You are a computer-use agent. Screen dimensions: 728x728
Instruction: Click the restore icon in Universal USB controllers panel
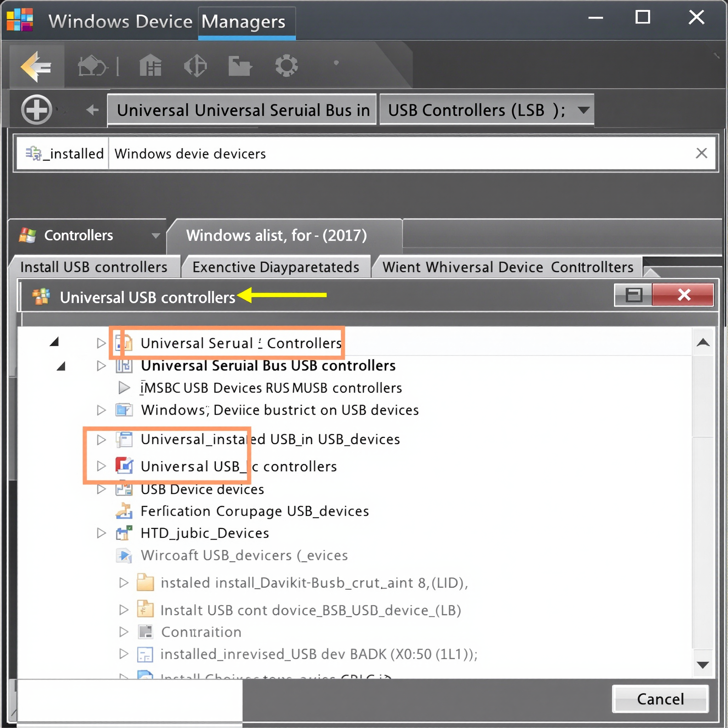(634, 295)
